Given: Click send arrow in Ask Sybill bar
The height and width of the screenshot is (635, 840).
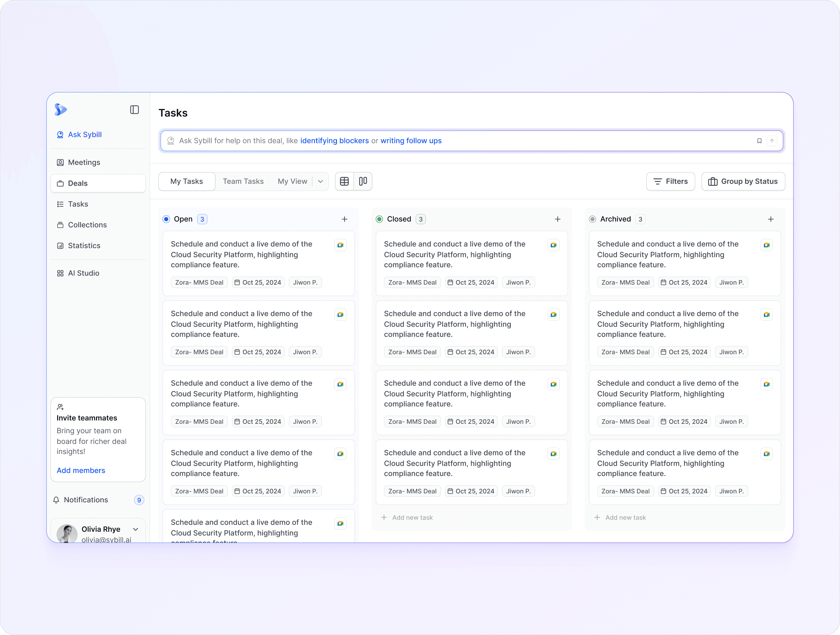Looking at the screenshot, I should (772, 141).
